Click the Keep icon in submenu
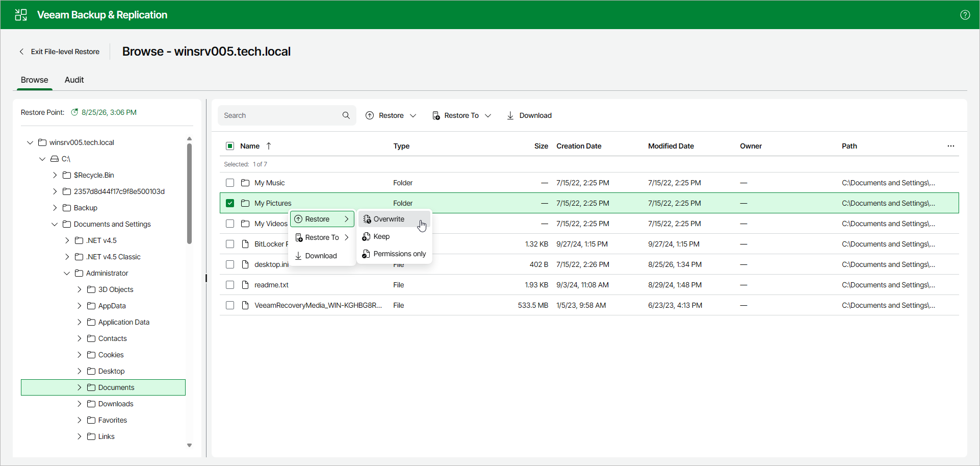The image size is (980, 466). click(366, 236)
